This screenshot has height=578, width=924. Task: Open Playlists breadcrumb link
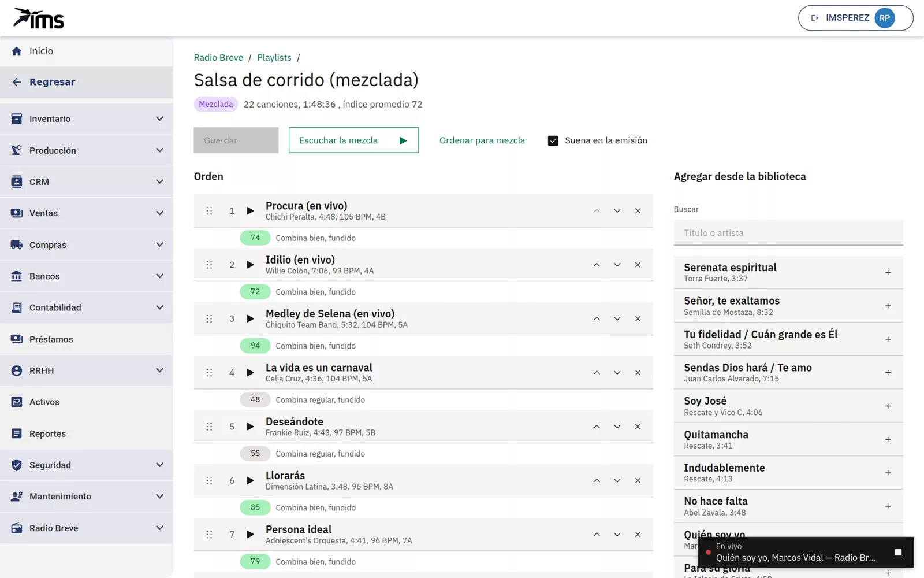(x=274, y=58)
